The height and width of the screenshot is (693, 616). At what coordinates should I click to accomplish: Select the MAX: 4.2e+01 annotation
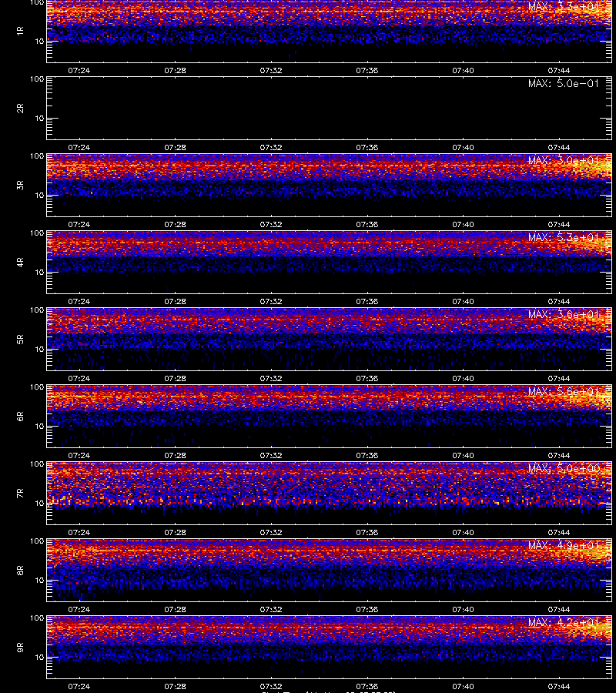(x=564, y=623)
